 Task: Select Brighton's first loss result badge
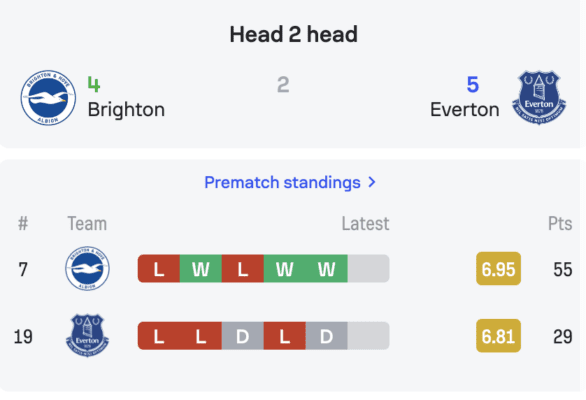coord(159,268)
